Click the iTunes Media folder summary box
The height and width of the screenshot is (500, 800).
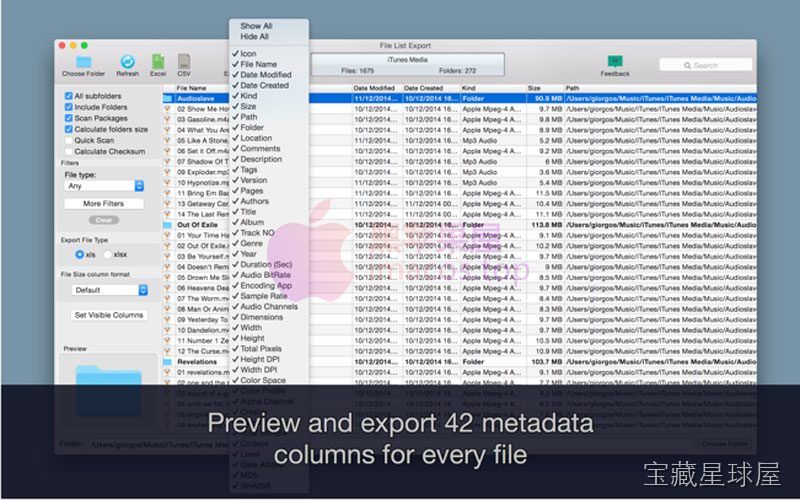407,65
